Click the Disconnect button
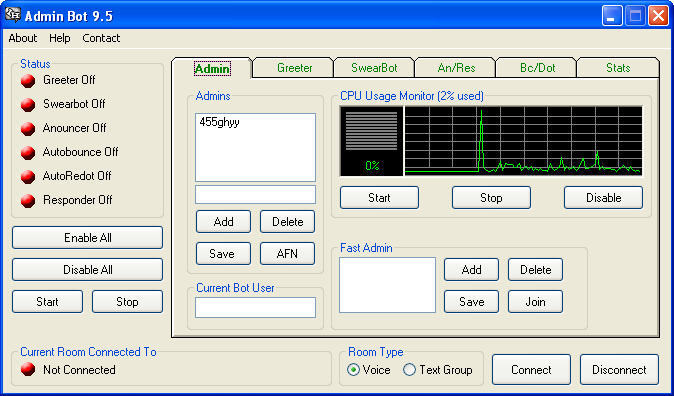Viewport: 674px width, 396px height. click(x=619, y=369)
